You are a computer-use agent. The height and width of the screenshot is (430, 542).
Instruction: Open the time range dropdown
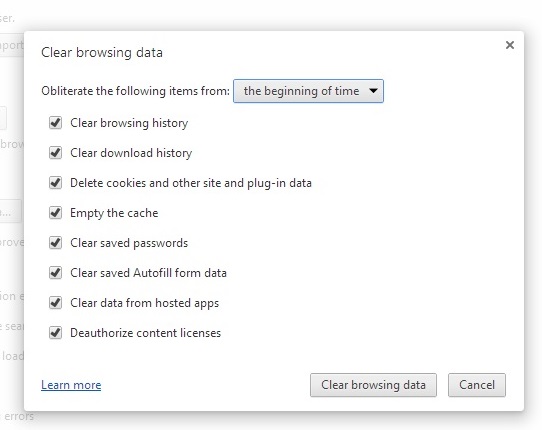308,91
